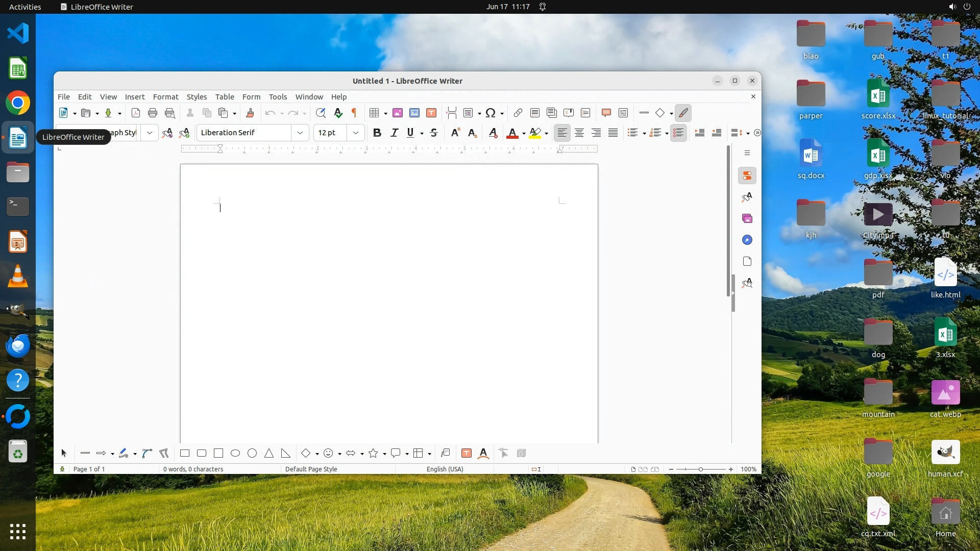Click the Default Page Style status field

pos(311,469)
